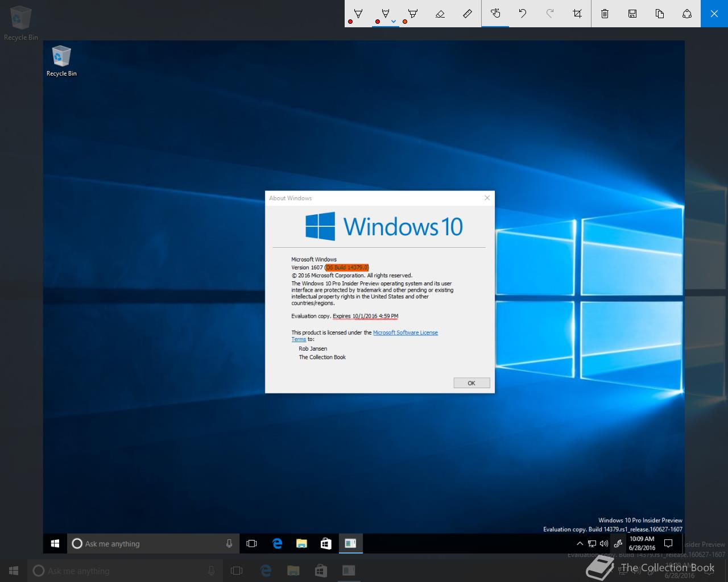
Task: Save the sketch with the floppy icon
Action: 632,14
